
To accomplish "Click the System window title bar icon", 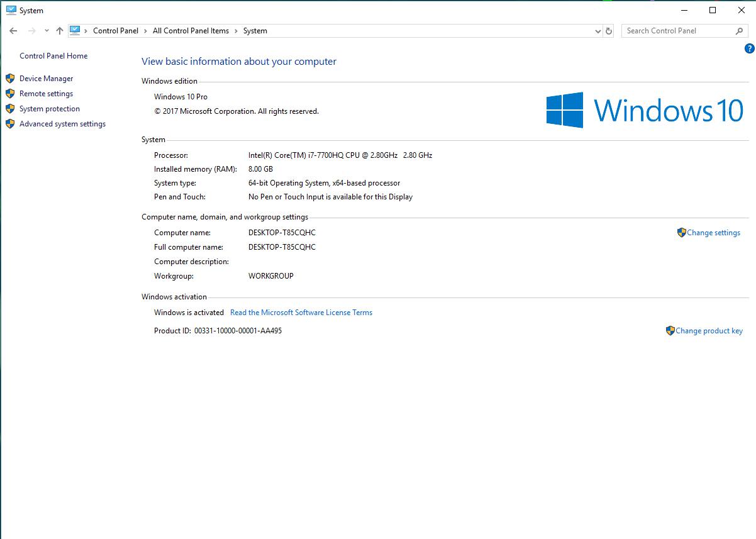I will pyautogui.click(x=11, y=10).
